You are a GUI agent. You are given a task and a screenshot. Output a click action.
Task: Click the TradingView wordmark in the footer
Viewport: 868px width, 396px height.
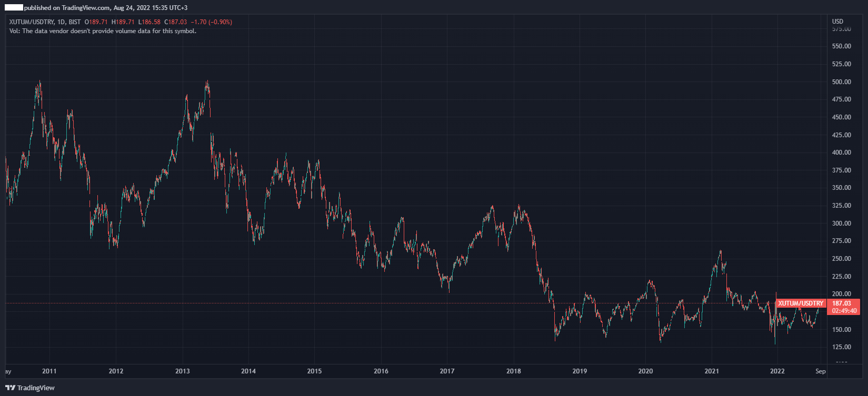pos(36,388)
